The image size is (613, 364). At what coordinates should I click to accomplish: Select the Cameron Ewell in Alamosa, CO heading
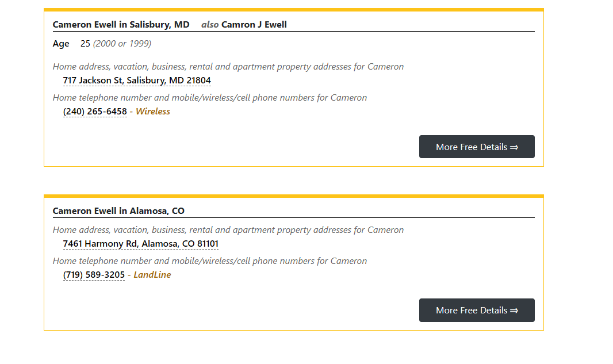click(118, 211)
